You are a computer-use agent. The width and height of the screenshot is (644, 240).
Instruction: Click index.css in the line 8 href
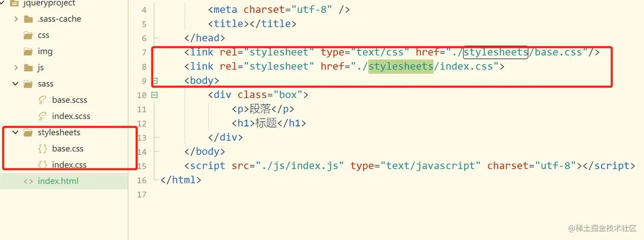coord(466,66)
